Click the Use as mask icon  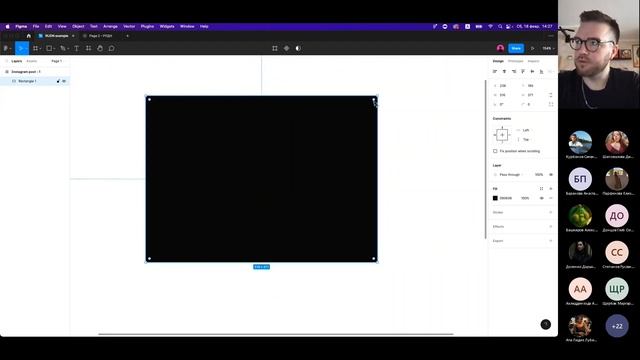click(298, 48)
